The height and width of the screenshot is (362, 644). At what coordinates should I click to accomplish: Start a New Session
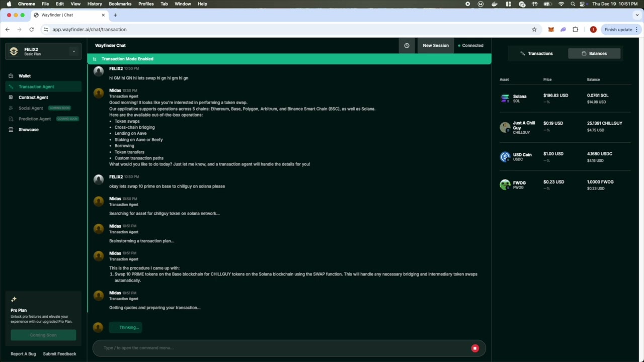tap(436, 45)
